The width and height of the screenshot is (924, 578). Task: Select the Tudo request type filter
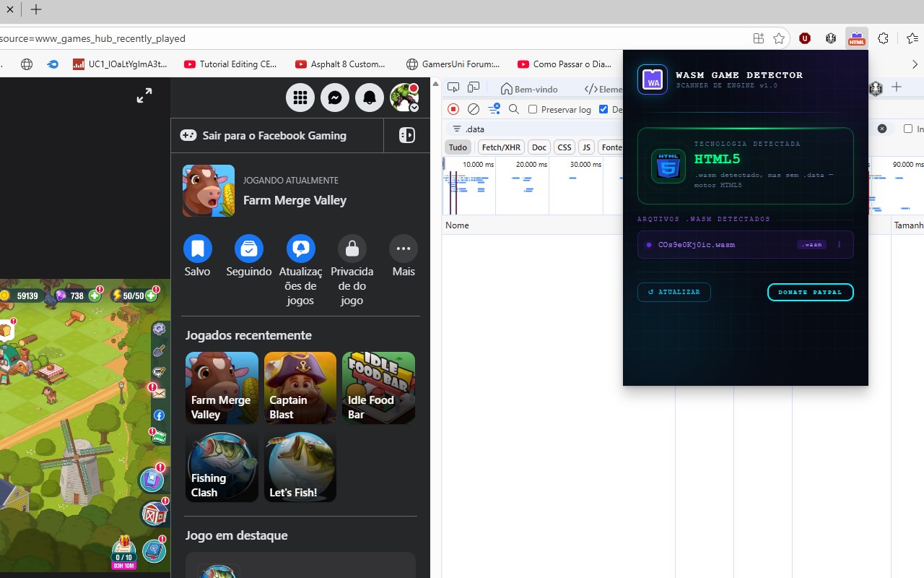point(458,147)
